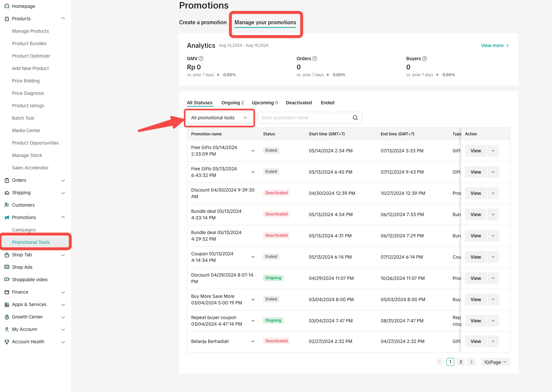Open action dropdown arrow for Coupon 05/13/2024 row

point(493,257)
